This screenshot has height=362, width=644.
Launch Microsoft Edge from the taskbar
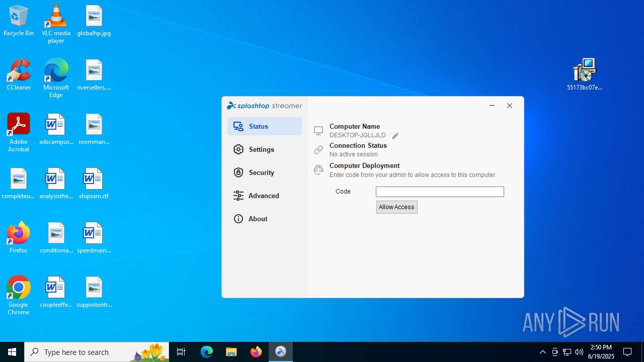tap(207, 352)
